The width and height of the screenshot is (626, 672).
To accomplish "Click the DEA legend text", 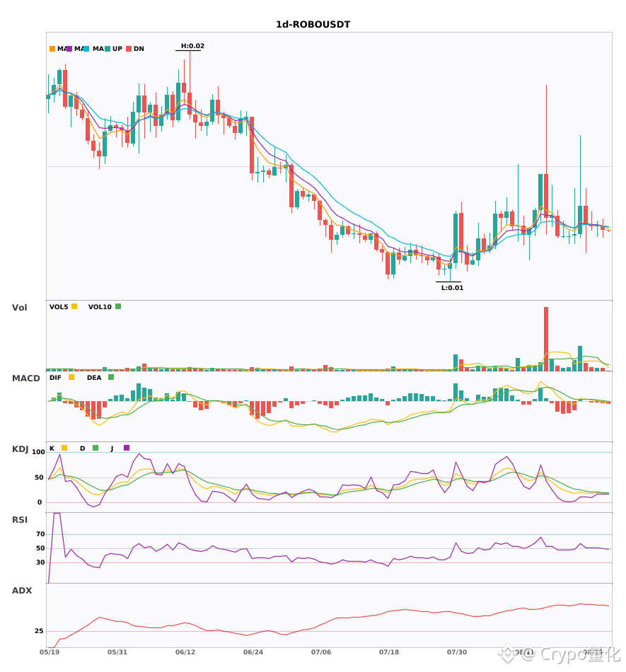I will [x=94, y=378].
